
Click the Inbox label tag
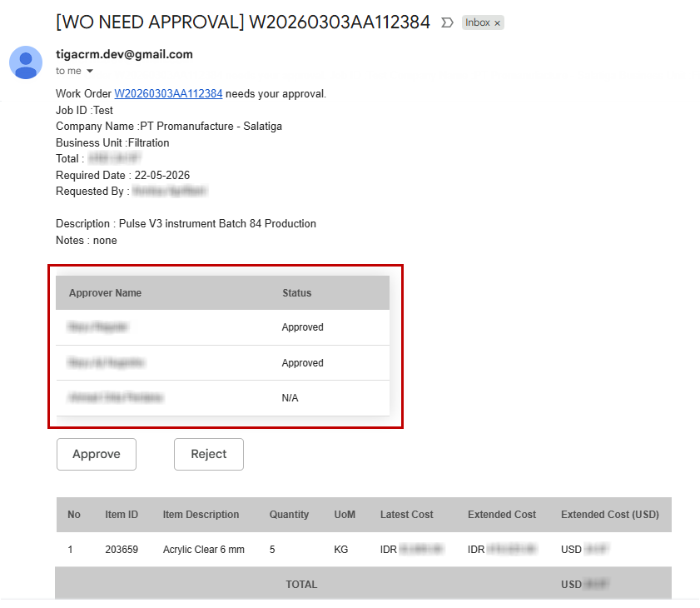478,22
